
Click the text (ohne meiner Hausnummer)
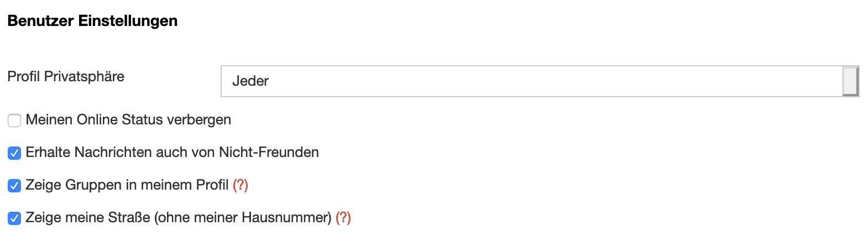243,218
